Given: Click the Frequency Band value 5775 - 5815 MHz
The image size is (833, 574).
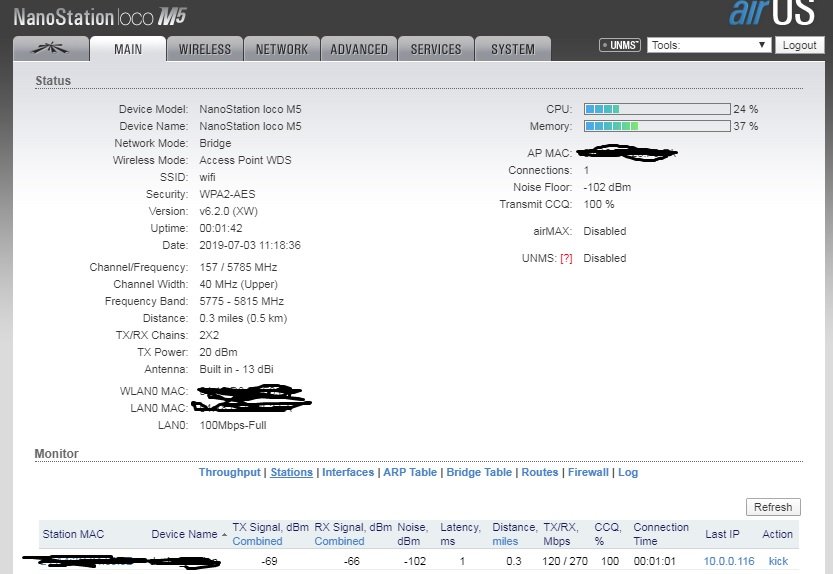Looking at the screenshot, I should pos(242,301).
